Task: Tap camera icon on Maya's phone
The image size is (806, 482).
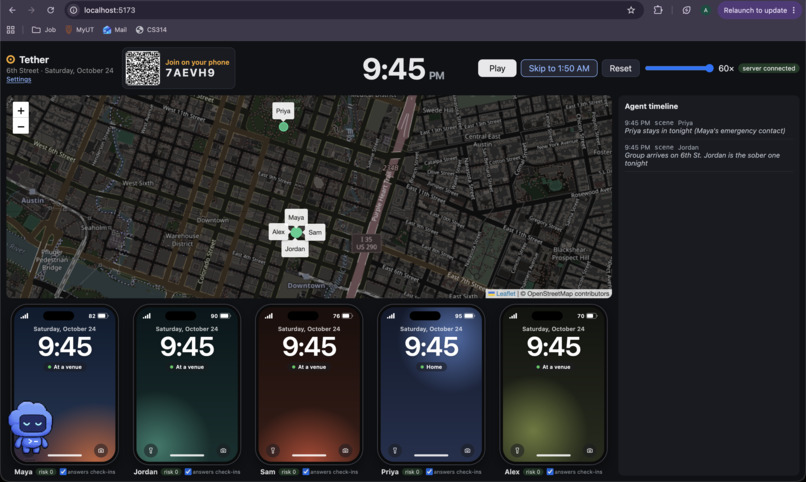Action: (x=101, y=450)
